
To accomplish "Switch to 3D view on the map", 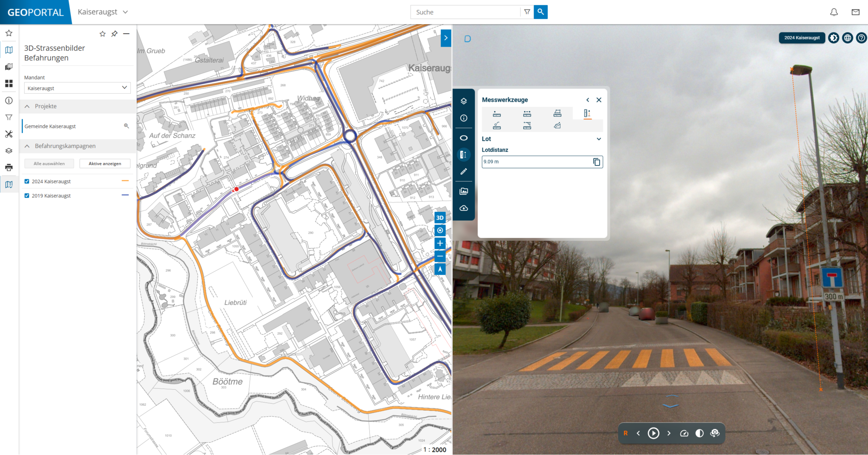I will 440,217.
